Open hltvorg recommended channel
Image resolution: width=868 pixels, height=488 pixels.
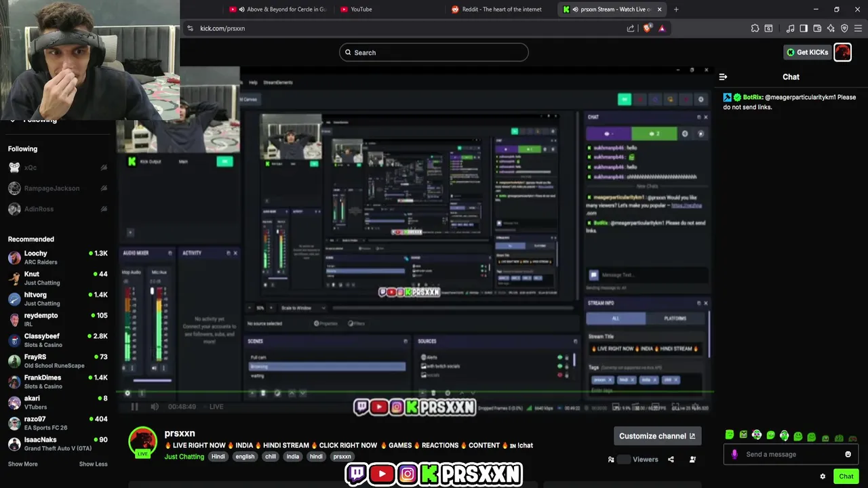(58, 299)
